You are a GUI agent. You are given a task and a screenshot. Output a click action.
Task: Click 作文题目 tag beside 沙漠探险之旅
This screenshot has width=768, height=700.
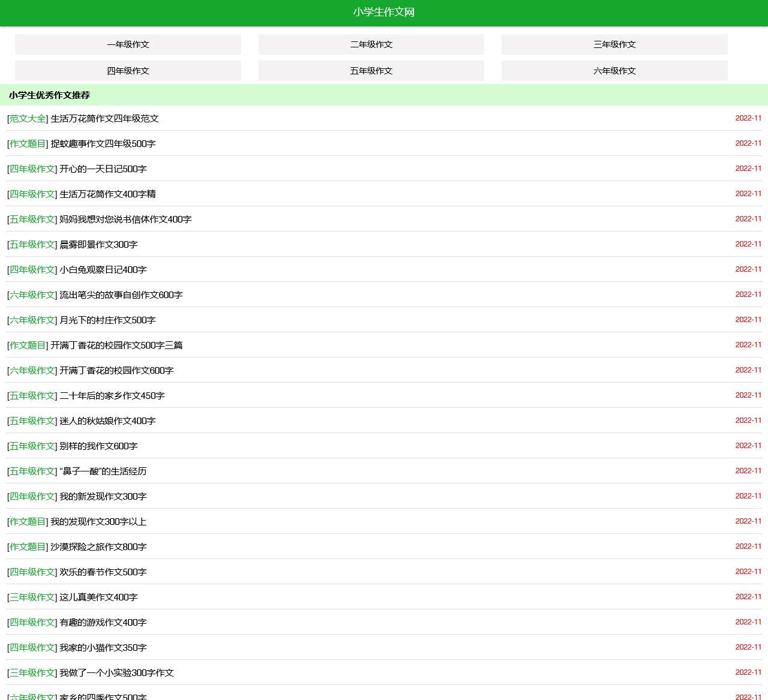click(28, 547)
